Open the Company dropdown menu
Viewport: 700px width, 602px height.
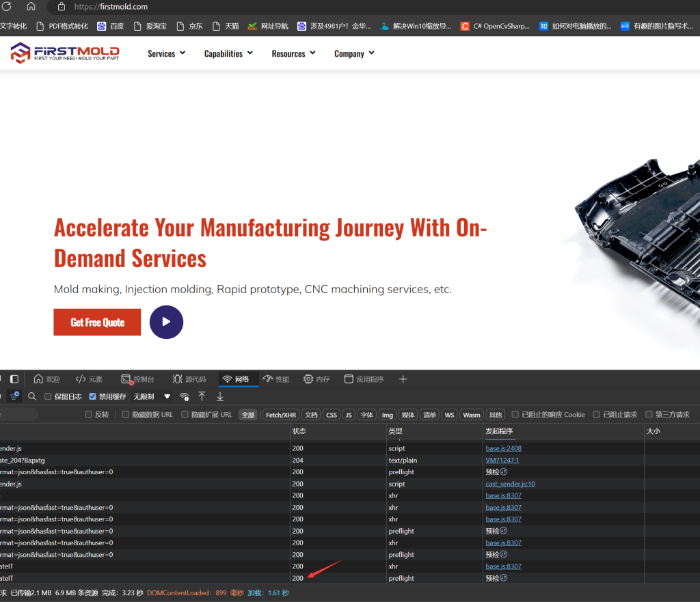(354, 53)
